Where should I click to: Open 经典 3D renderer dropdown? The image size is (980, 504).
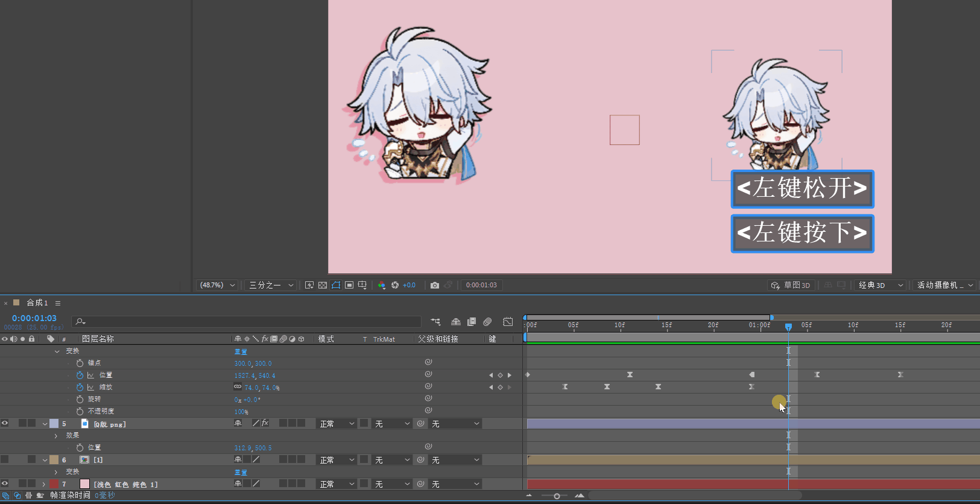[881, 285]
